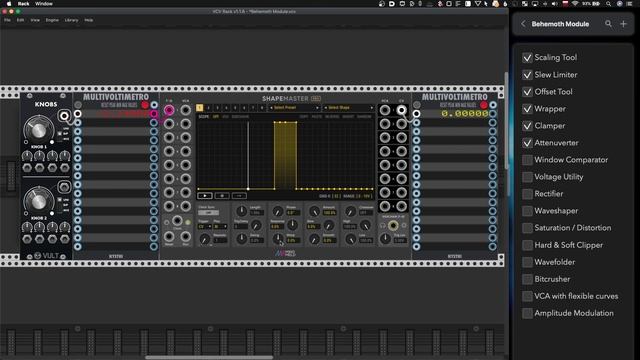
Task: Uncheck Wrapper checkbox
Action: [x=527, y=109]
